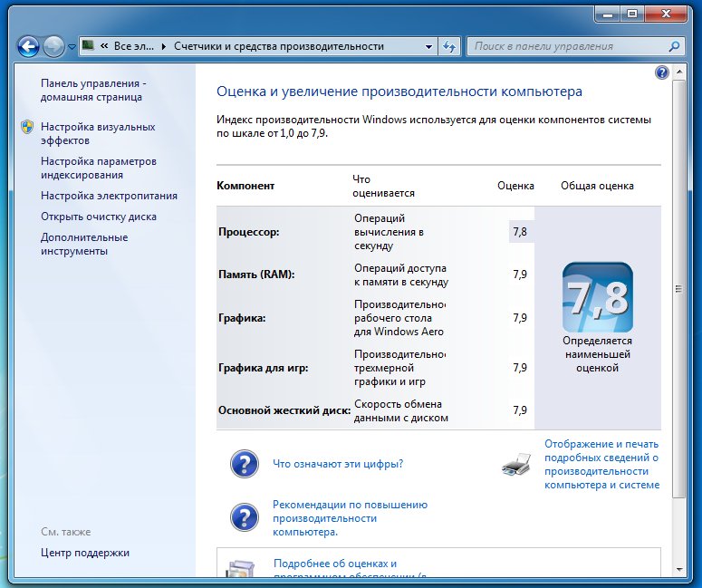Click the Forward navigation arrow button

tap(53, 46)
